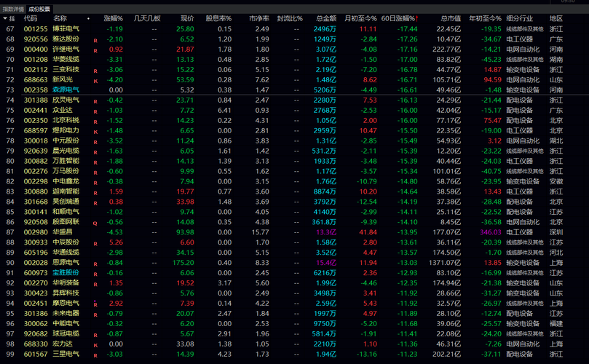Select stock code 001208
This screenshot has height=364, width=589.
pos(36,60)
